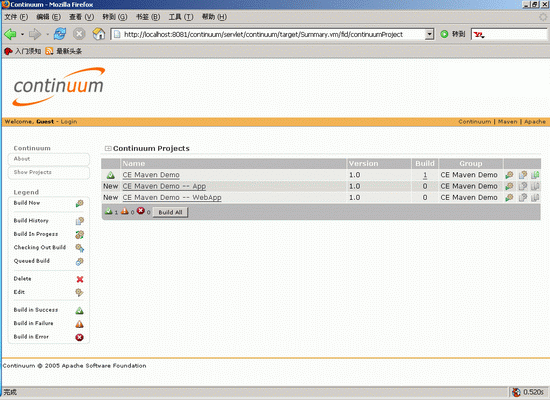
Task: Click the Build column header
Action: coord(425,164)
